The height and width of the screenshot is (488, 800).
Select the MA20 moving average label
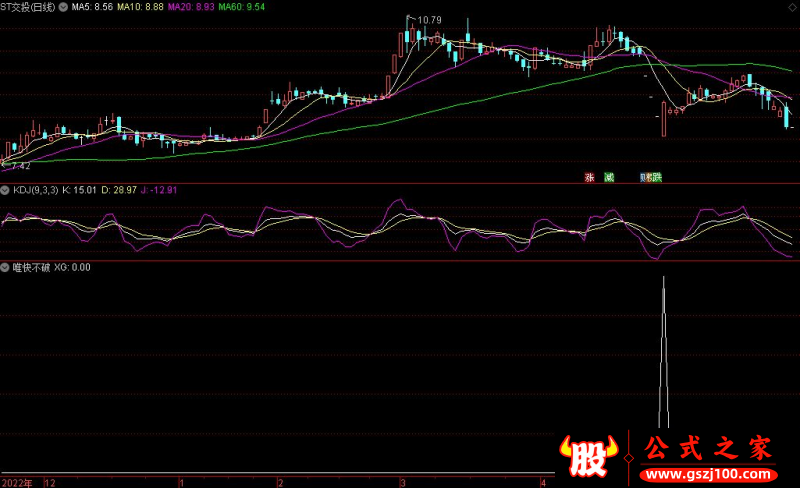[x=191, y=7]
